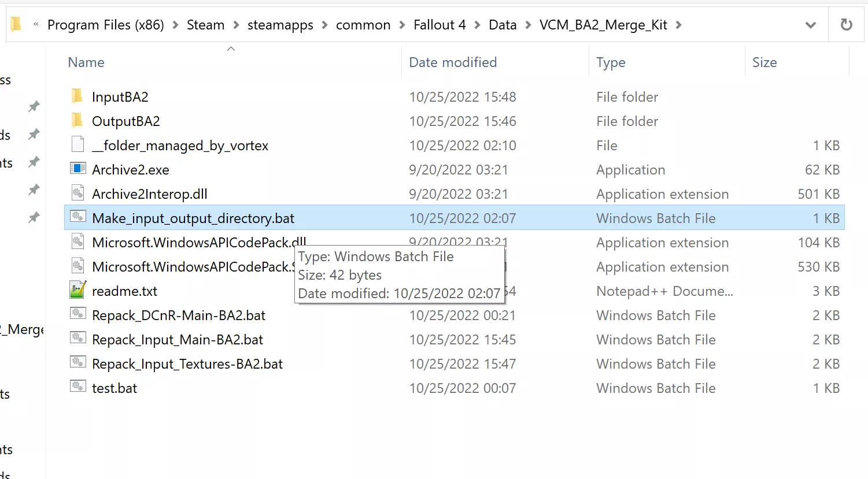Select the file name Make_input_output_directory.bat
The height and width of the screenshot is (479, 868).
(x=193, y=218)
